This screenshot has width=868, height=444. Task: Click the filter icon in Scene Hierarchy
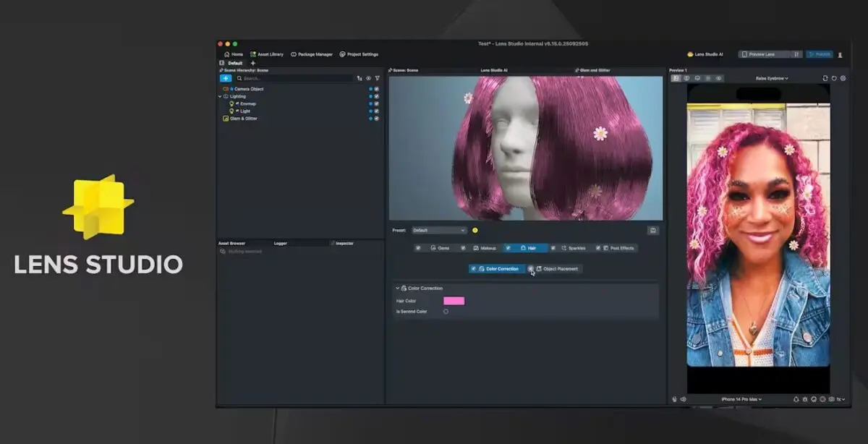pyautogui.click(x=377, y=78)
